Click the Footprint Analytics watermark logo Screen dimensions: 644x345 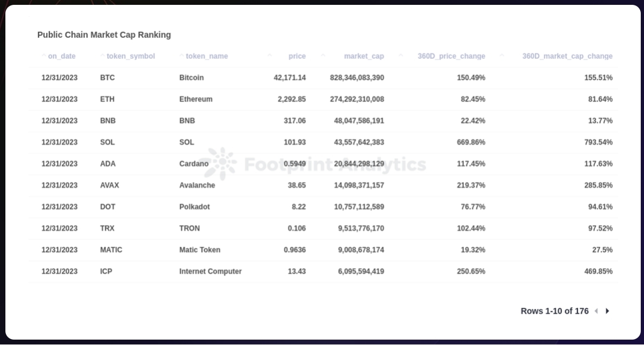coord(220,164)
